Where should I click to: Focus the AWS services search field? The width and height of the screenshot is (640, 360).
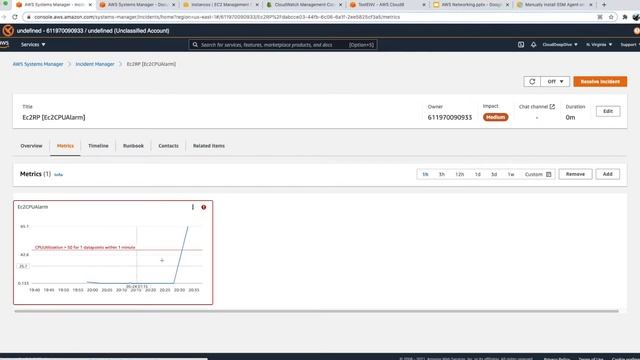click(283, 44)
